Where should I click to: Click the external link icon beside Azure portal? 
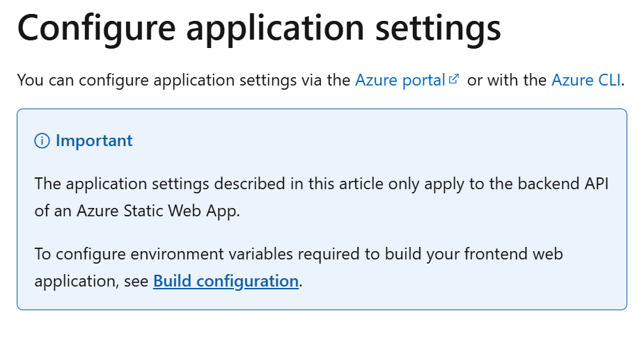454,79
